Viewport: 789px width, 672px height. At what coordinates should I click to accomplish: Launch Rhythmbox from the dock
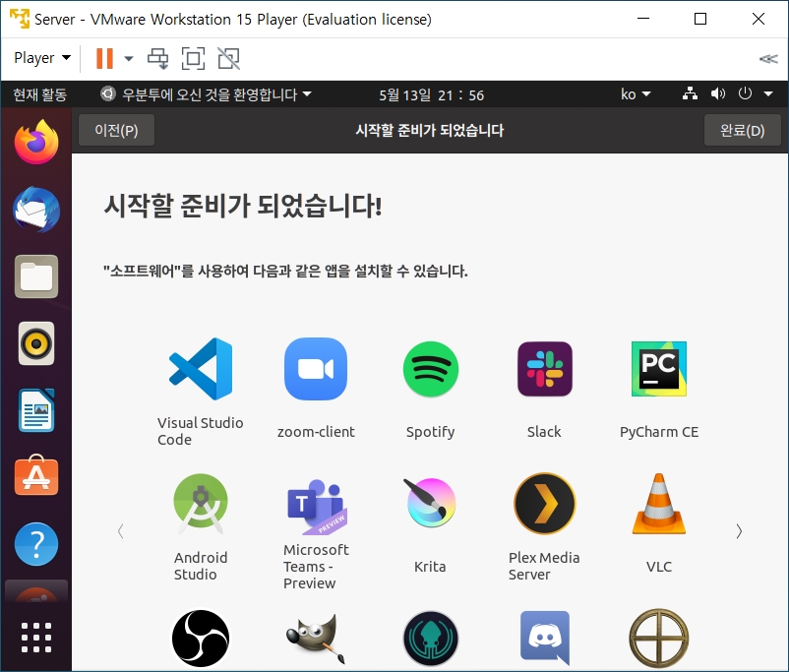coord(36,343)
